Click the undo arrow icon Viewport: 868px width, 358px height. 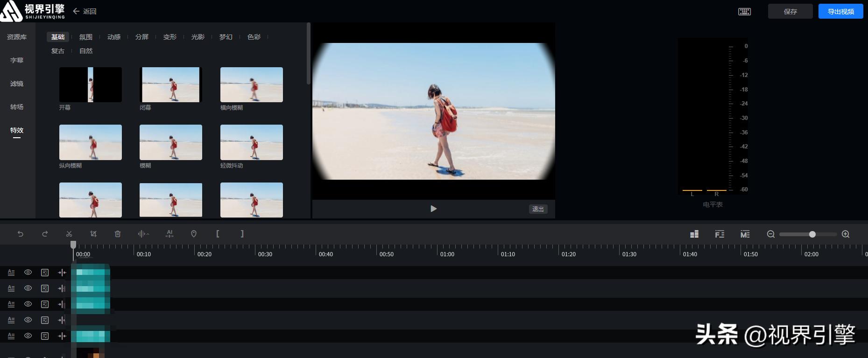pos(21,234)
